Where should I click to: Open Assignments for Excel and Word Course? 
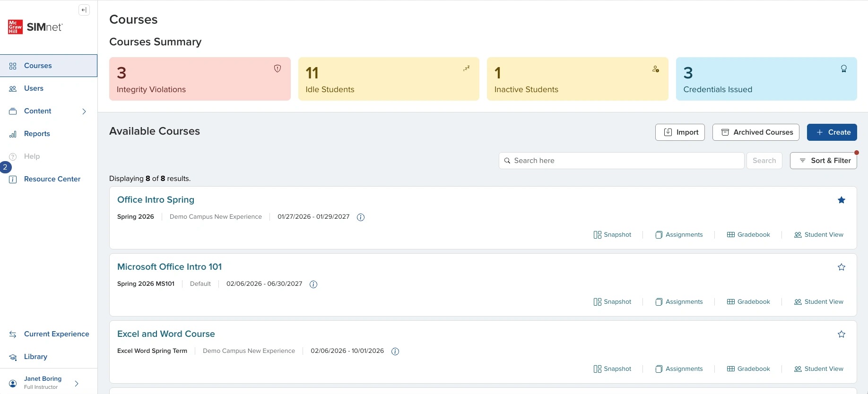point(679,369)
